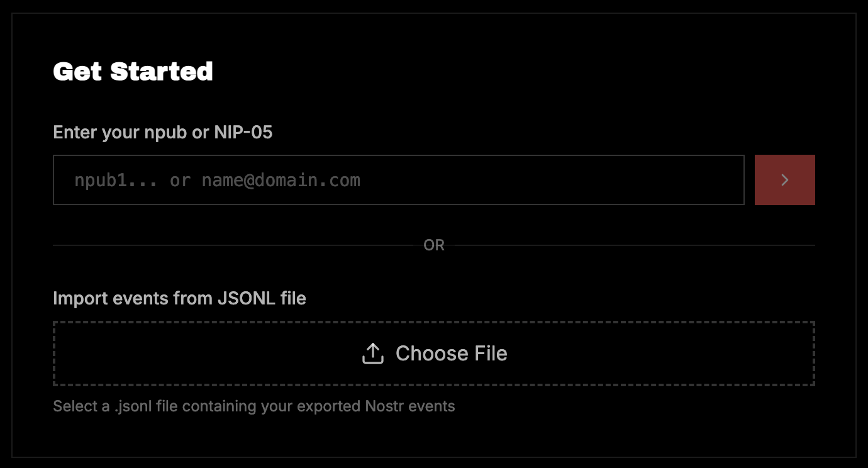The height and width of the screenshot is (468, 868).
Task: Click the word 'File' in Choose File
Action: coord(491,354)
